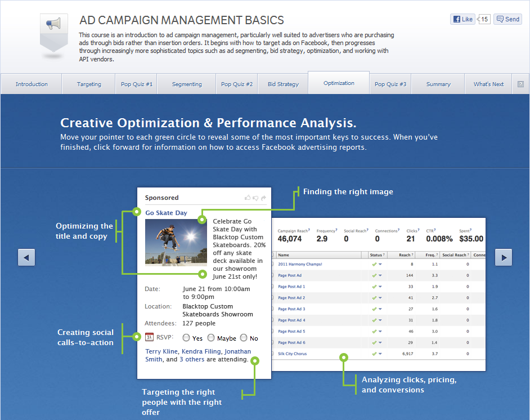Open the Go Skate Day ad title link
The width and height of the screenshot is (530, 420).
(167, 213)
